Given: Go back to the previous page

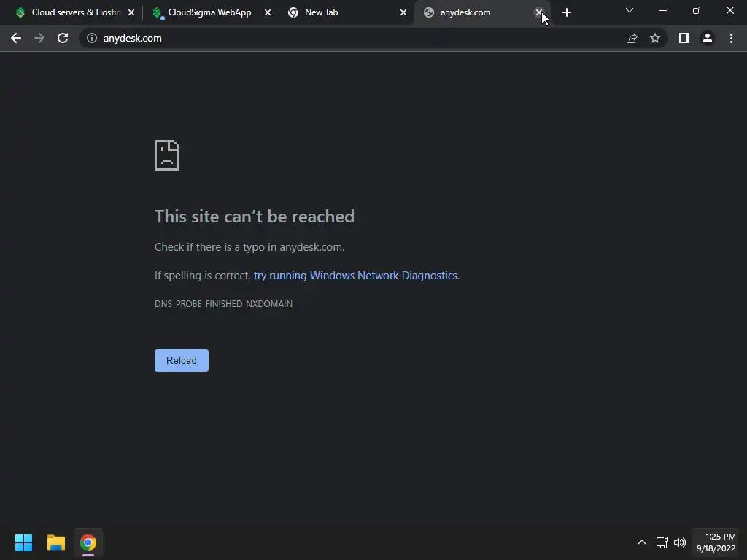Looking at the screenshot, I should click(x=16, y=38).
